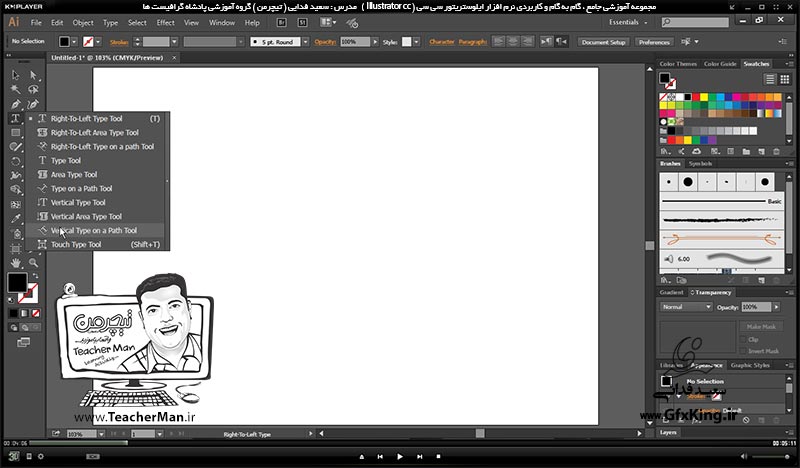Toggle the Invert Mask checkbox
This screenshot has height=468, width=800.
coord(743,351)
